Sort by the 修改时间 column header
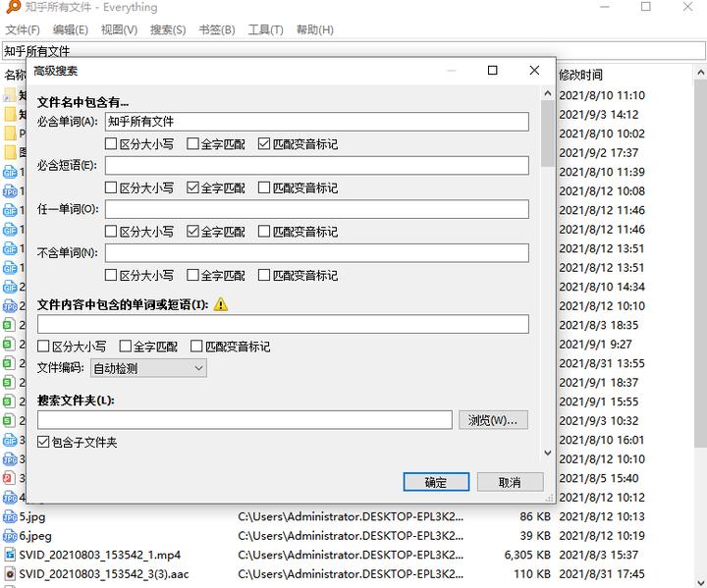This screenshot has width=707, height=588. 580,75
